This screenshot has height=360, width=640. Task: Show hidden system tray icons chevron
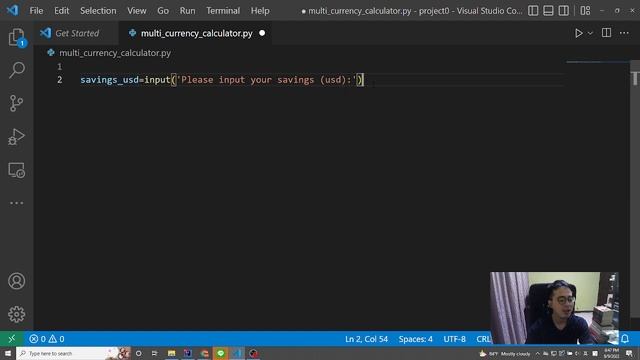coord(538,353)
